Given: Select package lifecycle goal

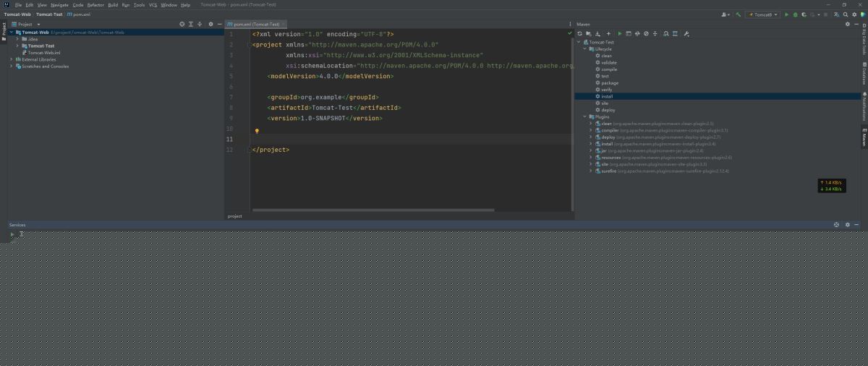Looking at the screenshot, I should (x=609, y=82).
